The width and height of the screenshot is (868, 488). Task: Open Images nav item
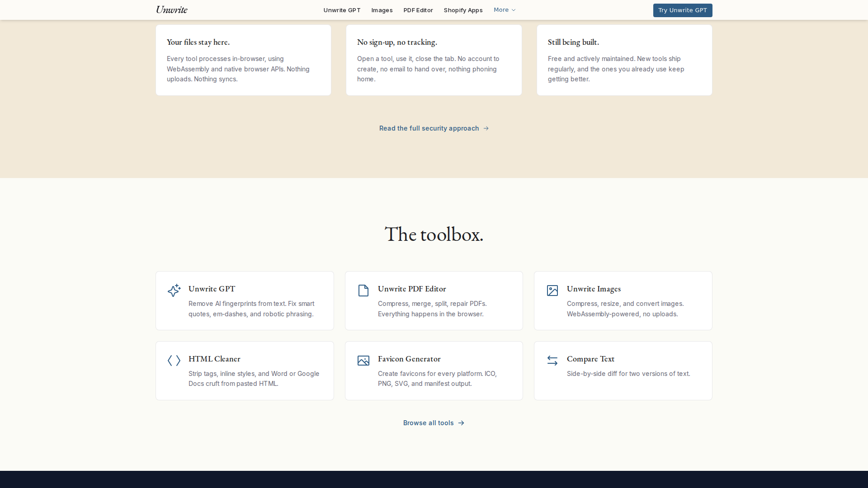click(x=382, y=10)
